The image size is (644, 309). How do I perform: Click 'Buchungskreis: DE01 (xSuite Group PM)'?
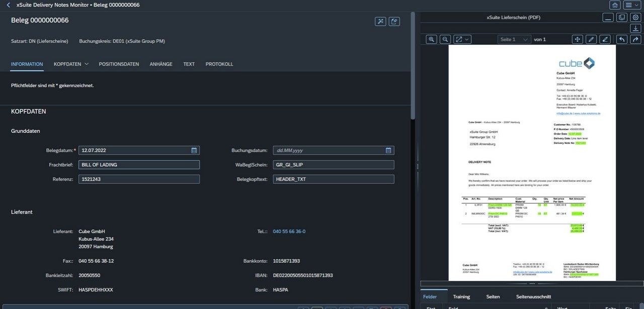(x=122, y=41)
